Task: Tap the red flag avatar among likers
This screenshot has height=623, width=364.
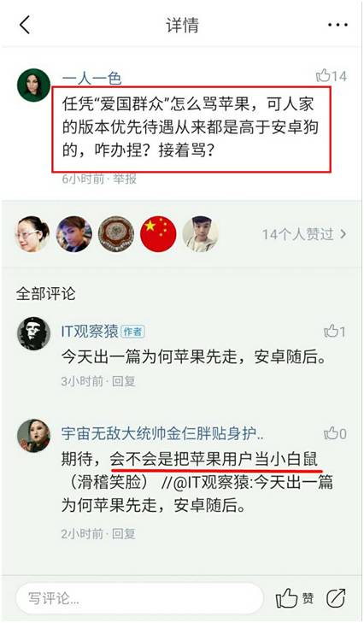Action: [x=158, y=234]
